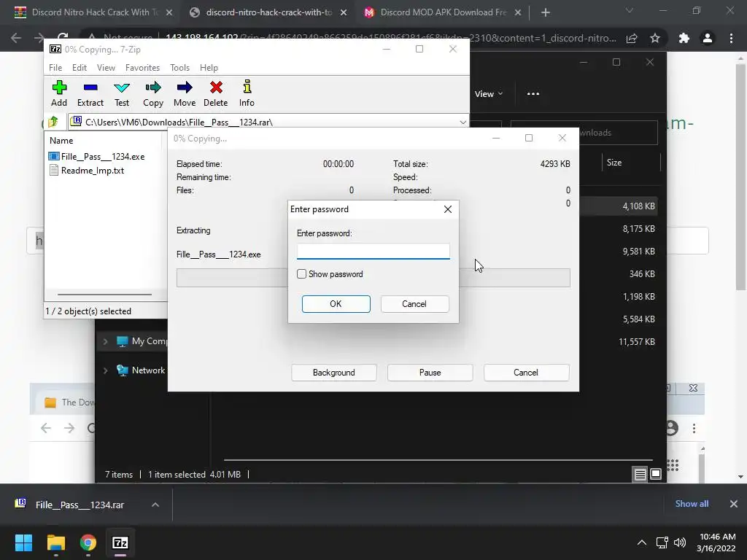Click the Chrome page vertical scrollbar
747x560 pixels.
[740, 176]
